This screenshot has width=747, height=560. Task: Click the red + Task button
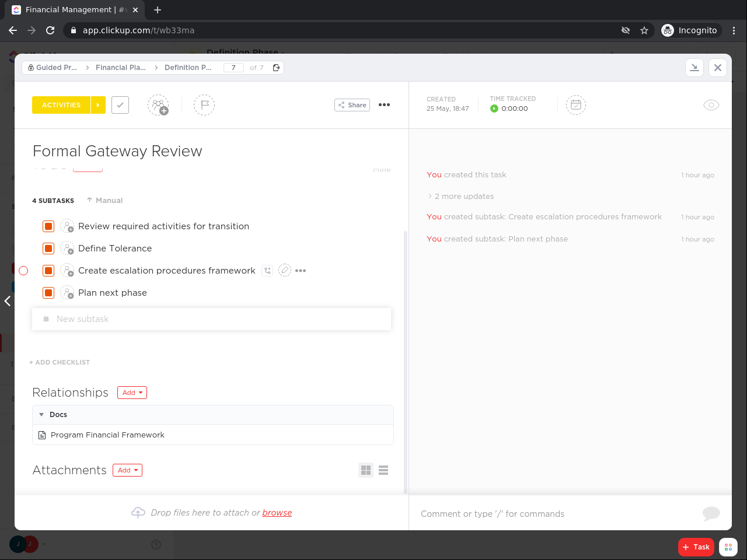pos(696,547)
